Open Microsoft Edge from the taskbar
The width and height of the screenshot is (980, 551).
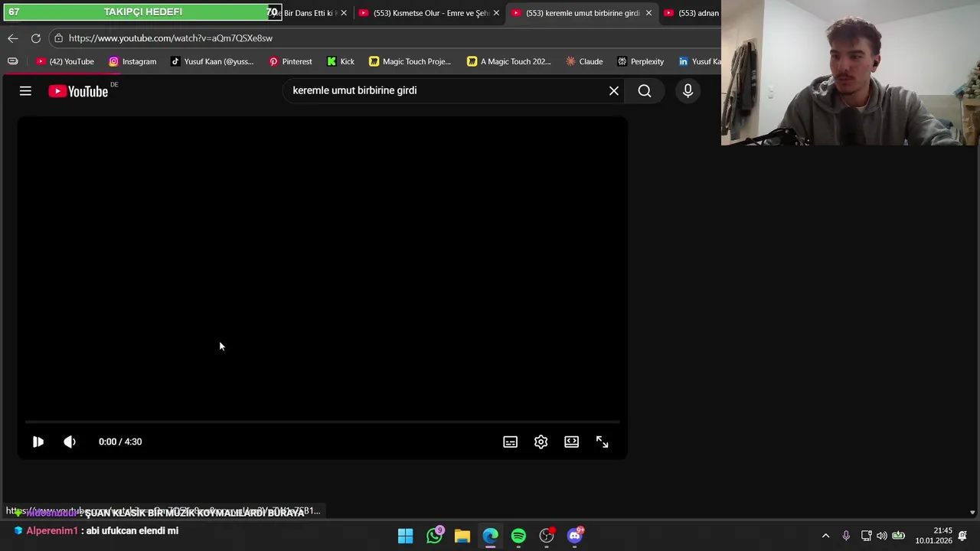tap(490, 536)
